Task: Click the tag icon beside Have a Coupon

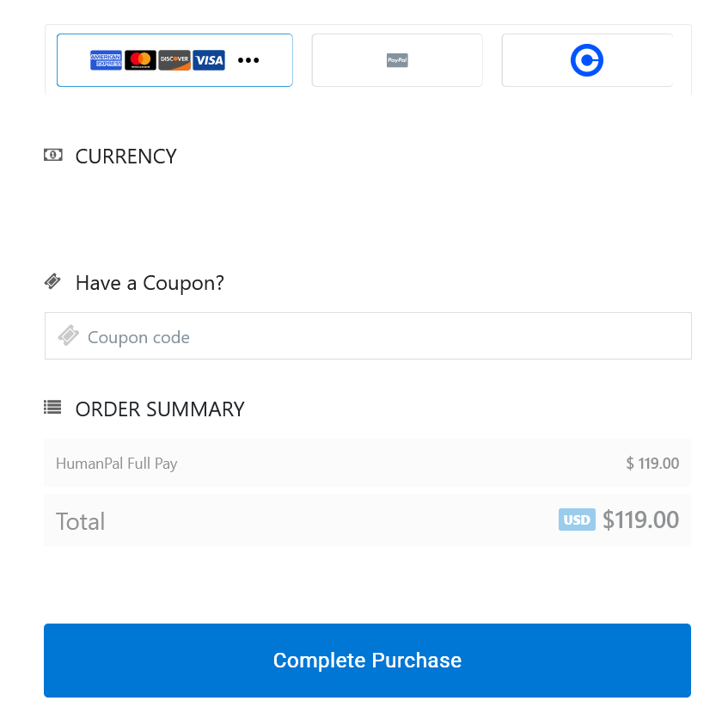Action: pos(53,281)
